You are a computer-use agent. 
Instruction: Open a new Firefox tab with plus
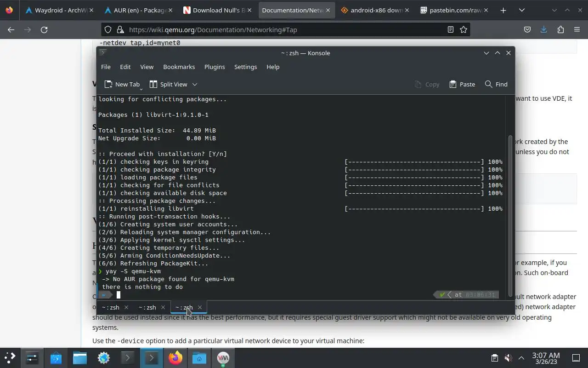click(x=503, y=10)
